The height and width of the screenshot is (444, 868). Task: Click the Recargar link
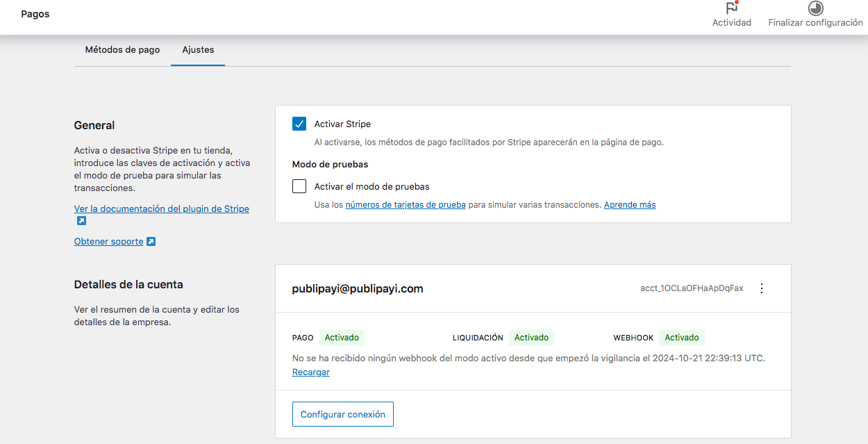pos(311,372)
